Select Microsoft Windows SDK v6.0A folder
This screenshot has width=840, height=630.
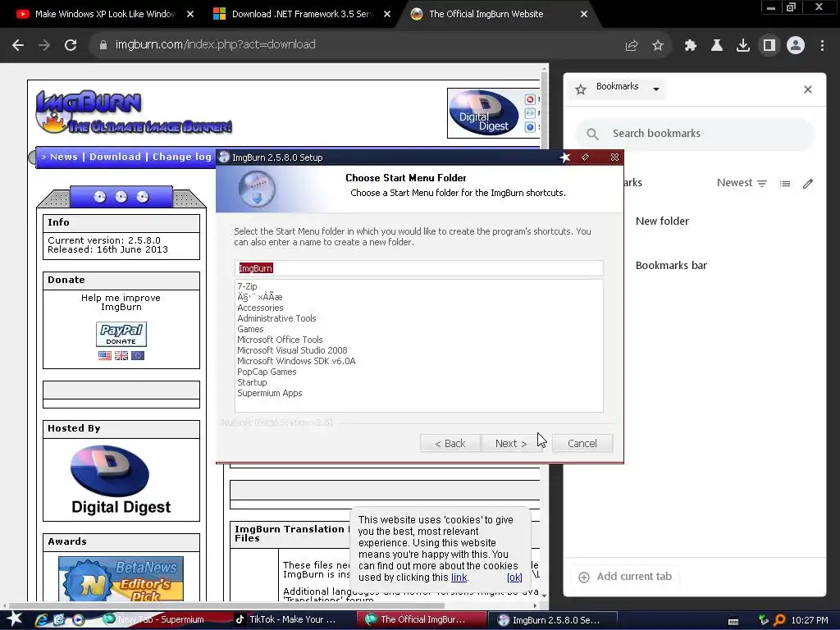(x=296, y=362)
